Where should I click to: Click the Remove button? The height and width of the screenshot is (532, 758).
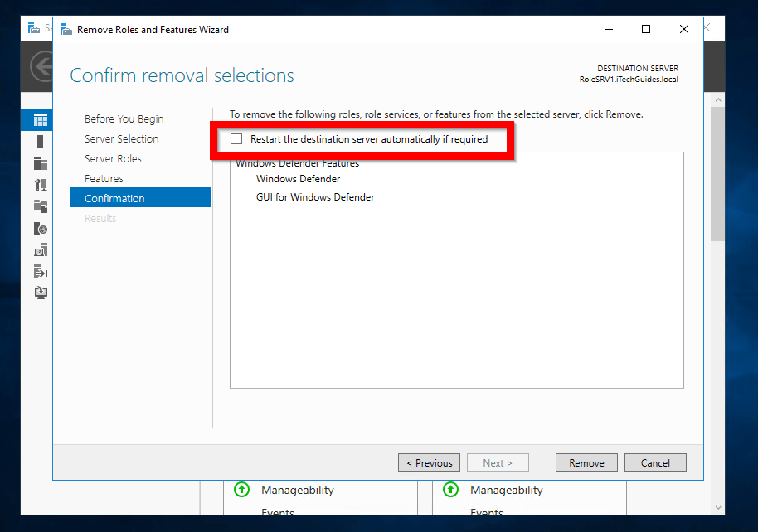click(586, 462)
